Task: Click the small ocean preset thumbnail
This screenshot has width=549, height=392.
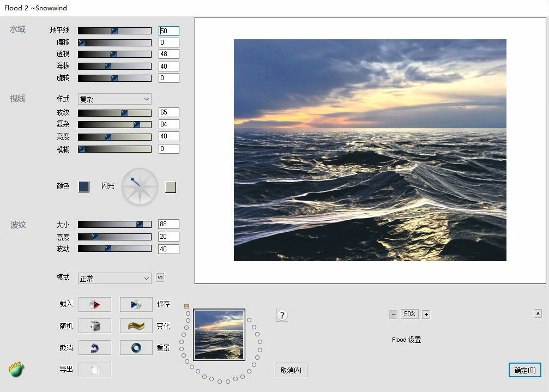Action: pyautogui.click(x=219, y=335)
